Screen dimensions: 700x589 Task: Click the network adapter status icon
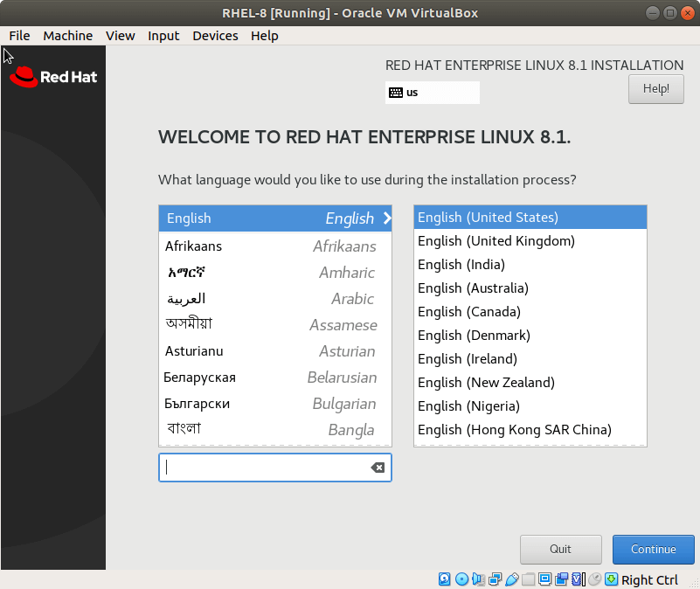coord(493,579)
